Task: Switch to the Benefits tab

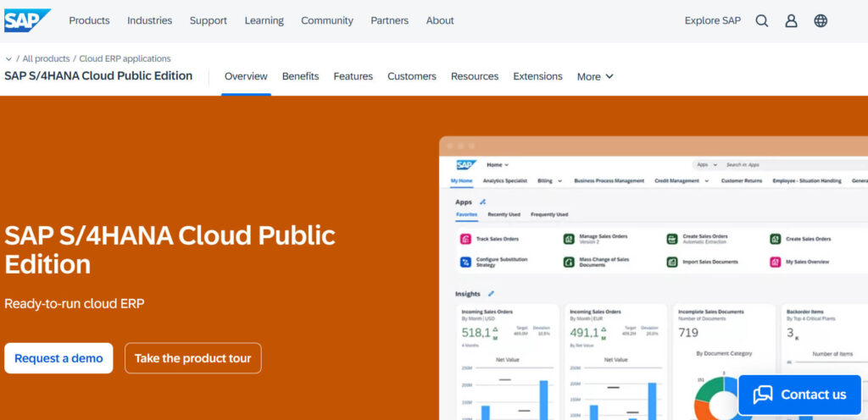Action: click(x=300, y=77)
